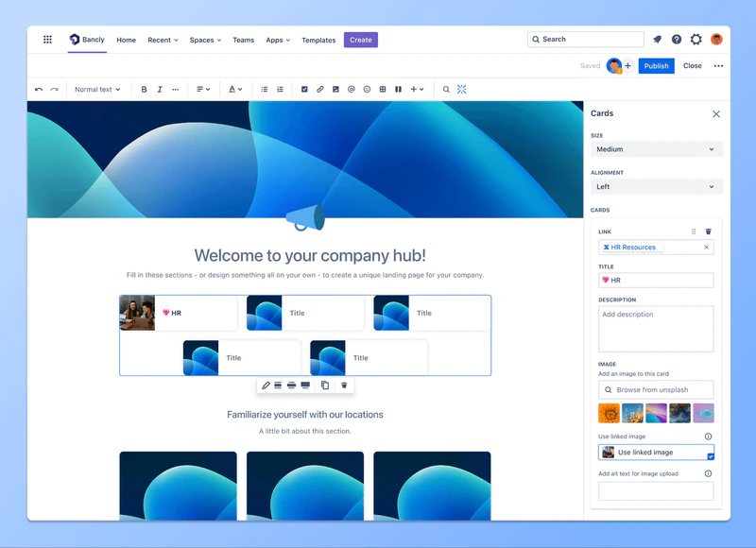
Task: Toggle the Use linked image checkbox
Action: tap(711, 456)
